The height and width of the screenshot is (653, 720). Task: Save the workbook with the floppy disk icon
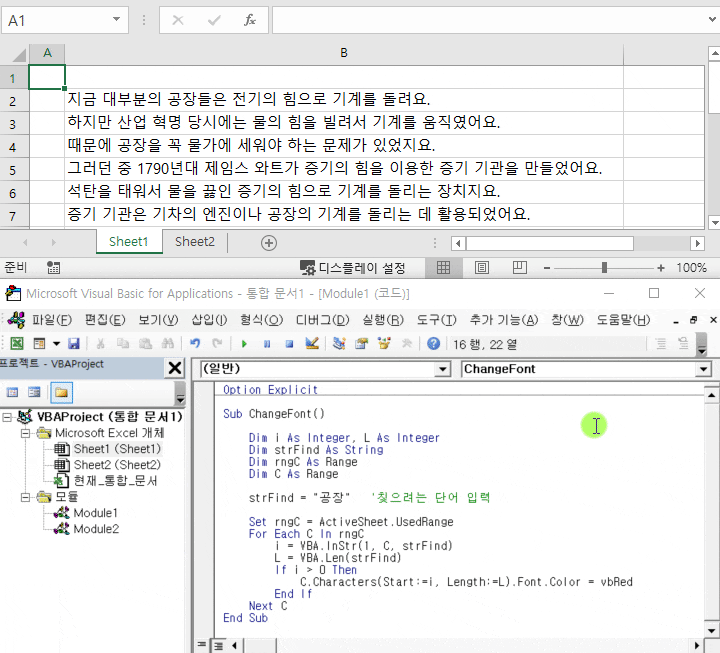click(x=73, y=343)
